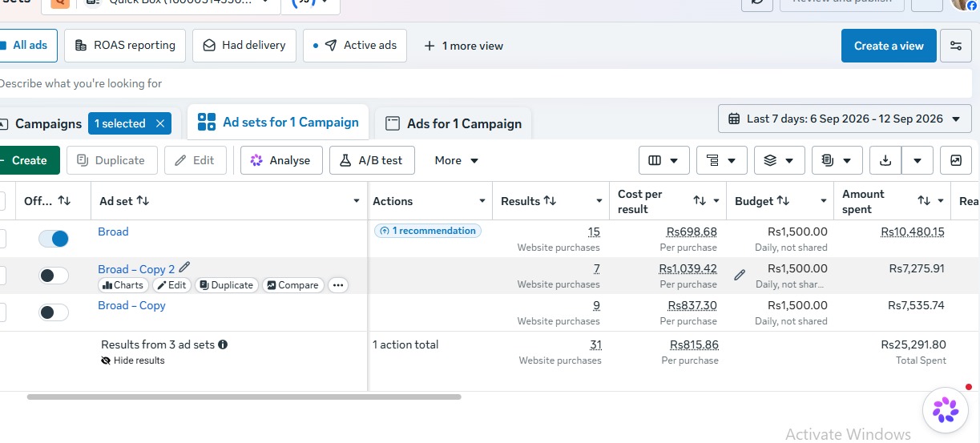Viewport: 980px width, 443px height.
Task: Turn on the Broad – Copy 2 toggle
Action: [x=54, y=276]
